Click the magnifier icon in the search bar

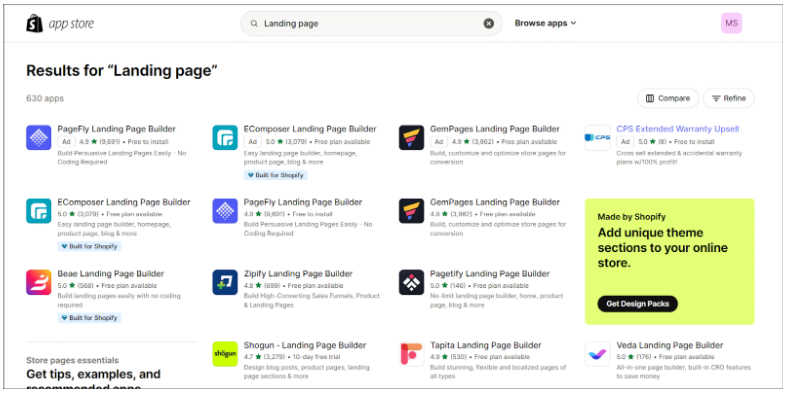click(x=254, y=24)
